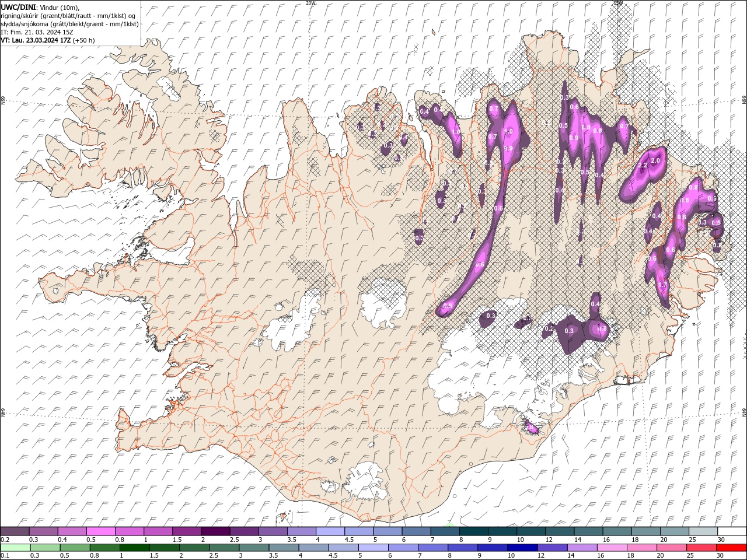Screen dimensions: 747x560
Task: Click the legend line starting "slydda/snjókoma"
Action: (x=70, y=24)
